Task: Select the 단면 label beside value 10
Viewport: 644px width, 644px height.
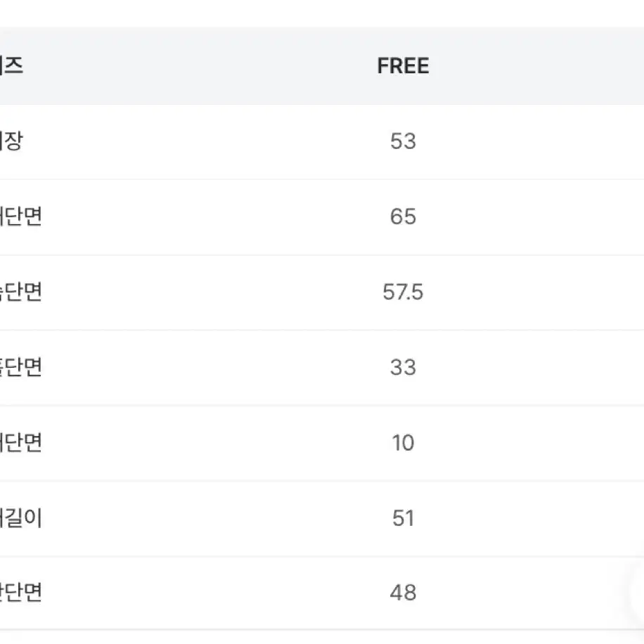Action: pyautogui.click(x=20, y=443)
